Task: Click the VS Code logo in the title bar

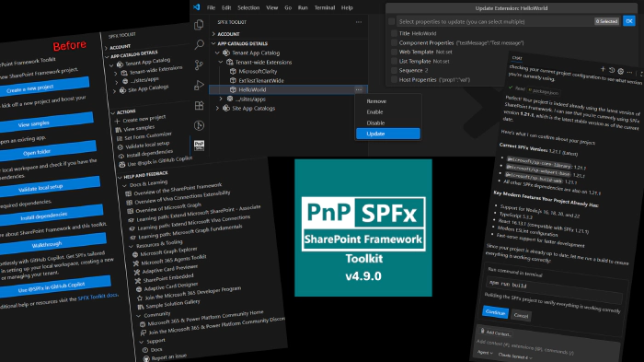Action: 197,7
